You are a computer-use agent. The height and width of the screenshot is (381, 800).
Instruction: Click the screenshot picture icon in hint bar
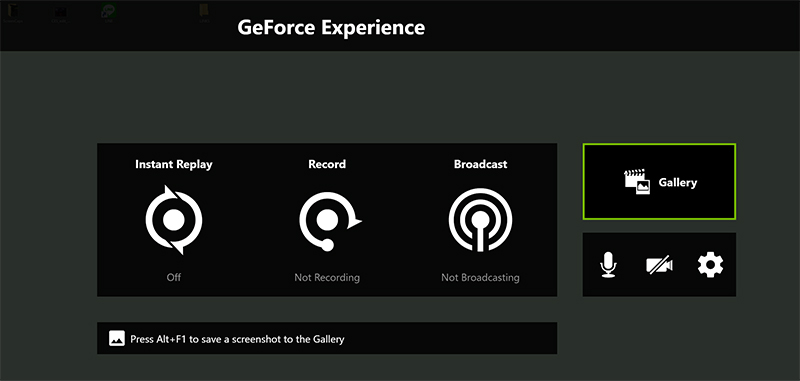[117, 338]
